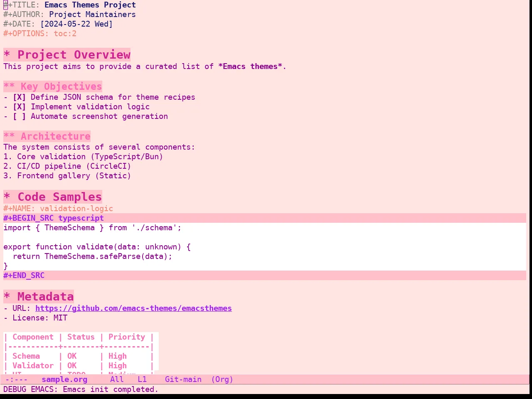The width and height of the screenshot is (532, 399).
Task: Click the echo area message 'Emacs init completed.'
Action: coord(111,389)
